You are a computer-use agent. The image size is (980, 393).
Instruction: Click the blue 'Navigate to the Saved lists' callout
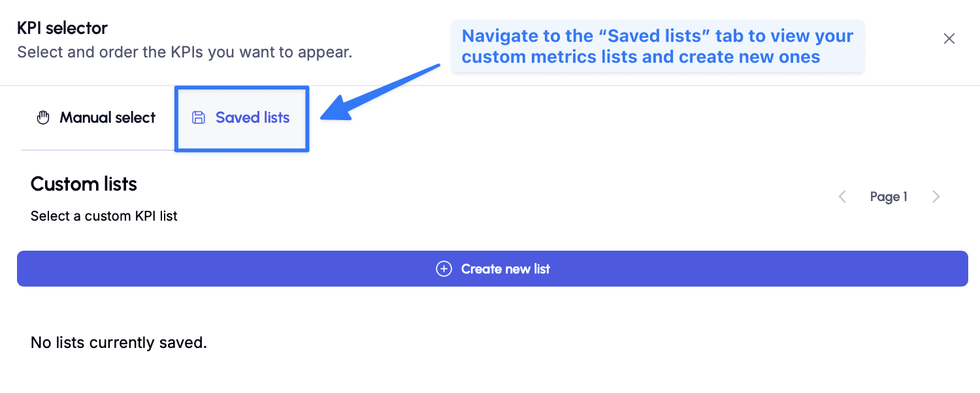coord(657,46)
